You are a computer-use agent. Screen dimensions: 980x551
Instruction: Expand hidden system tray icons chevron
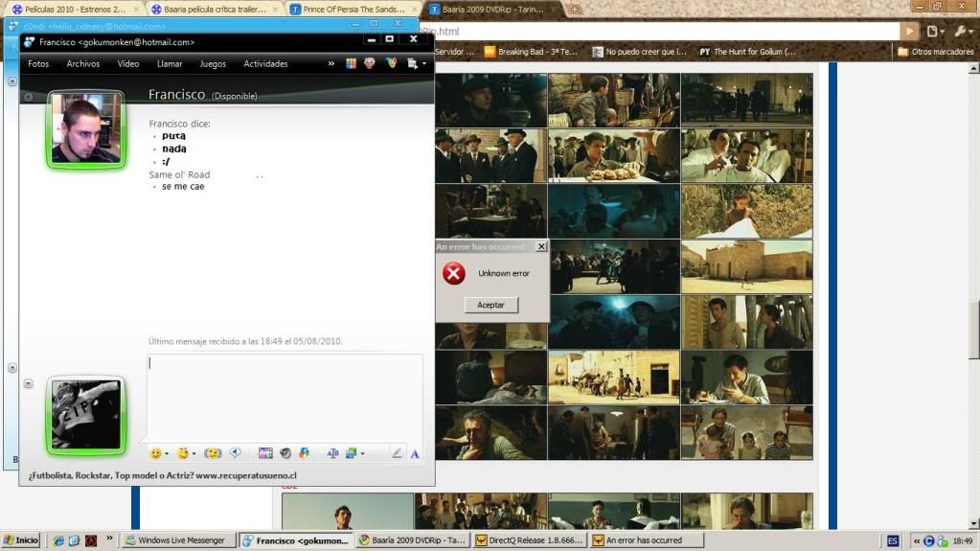917,541
